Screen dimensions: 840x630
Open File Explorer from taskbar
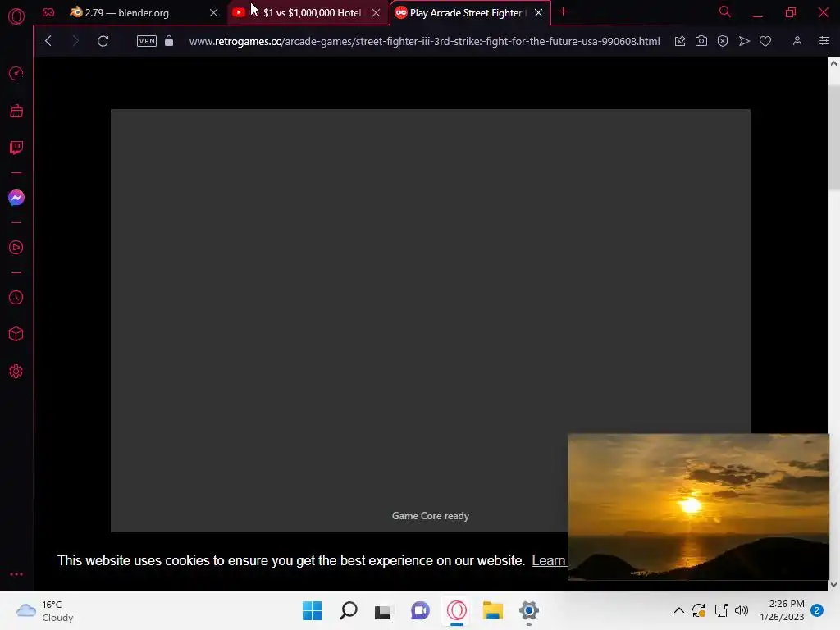(x=492, y=610)
